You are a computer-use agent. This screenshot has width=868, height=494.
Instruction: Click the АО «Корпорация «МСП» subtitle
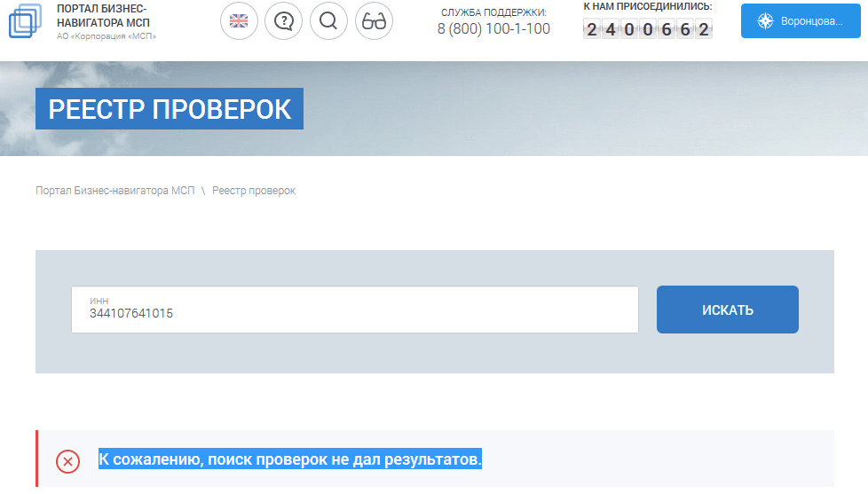pyautogui.click(x=106, y=36)
